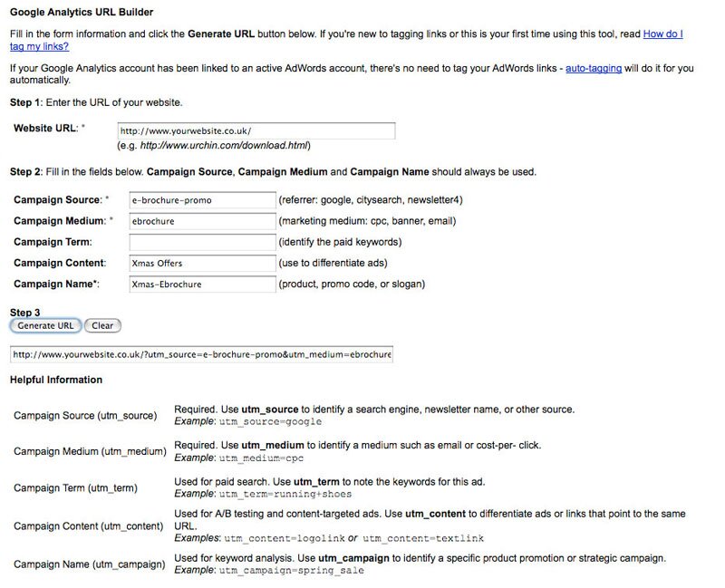Click the 'Campaign Source (utm_source)' row label
The height and width of the screenshot is (588, 725).
[x=85, y=416]
